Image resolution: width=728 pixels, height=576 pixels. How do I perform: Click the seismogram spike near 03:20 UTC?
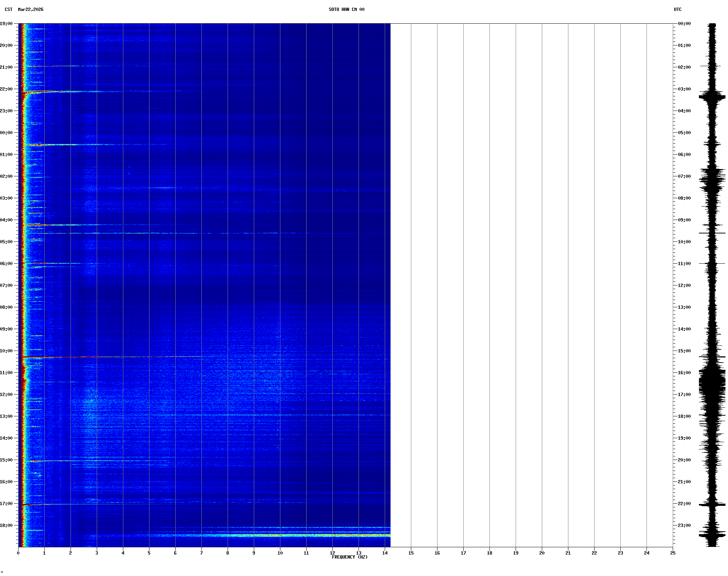click(712, 97)
